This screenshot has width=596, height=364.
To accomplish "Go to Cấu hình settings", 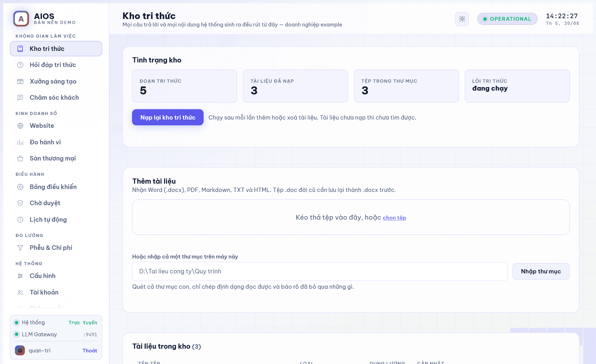I will [x=56, y=276].
